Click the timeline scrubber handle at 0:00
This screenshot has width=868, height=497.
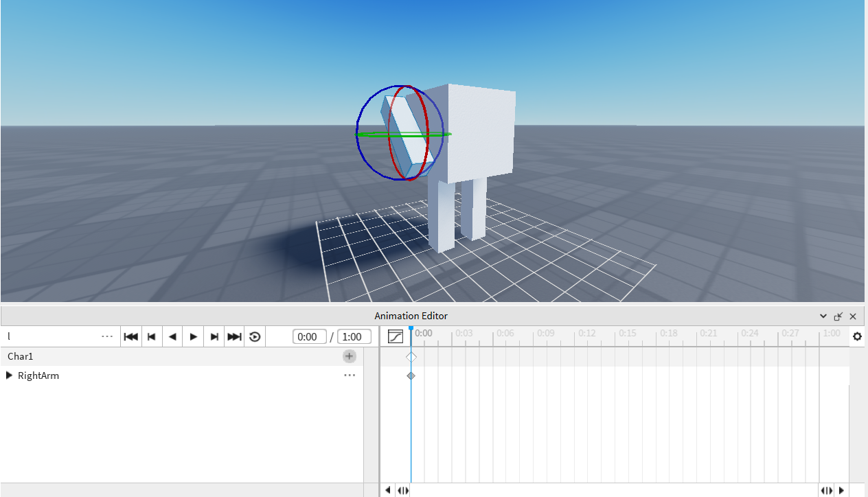coord(411,330)
